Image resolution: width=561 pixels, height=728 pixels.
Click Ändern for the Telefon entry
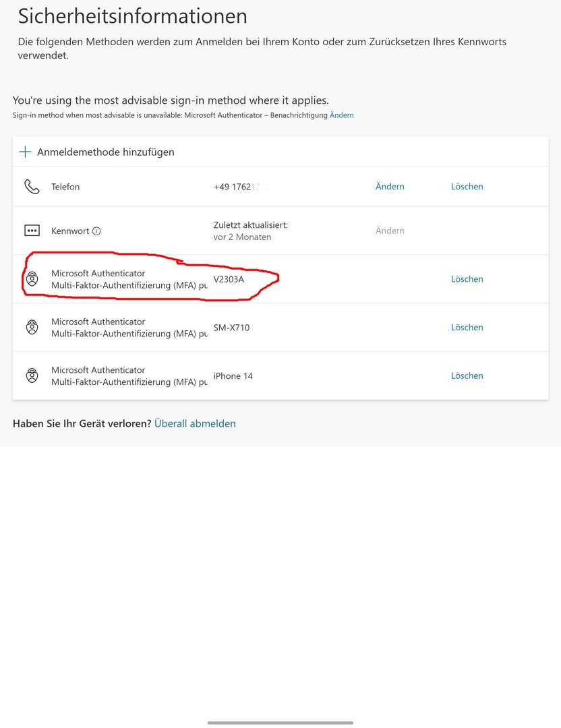390,187
